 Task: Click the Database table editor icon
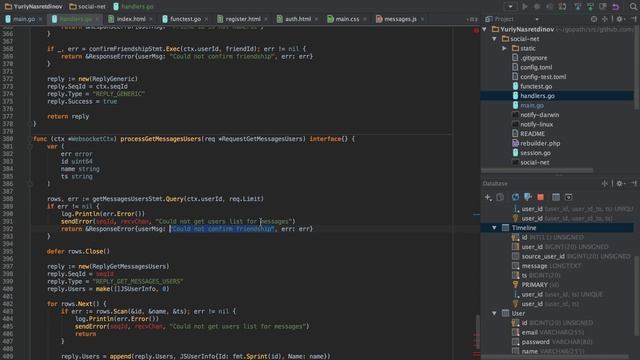556,198
